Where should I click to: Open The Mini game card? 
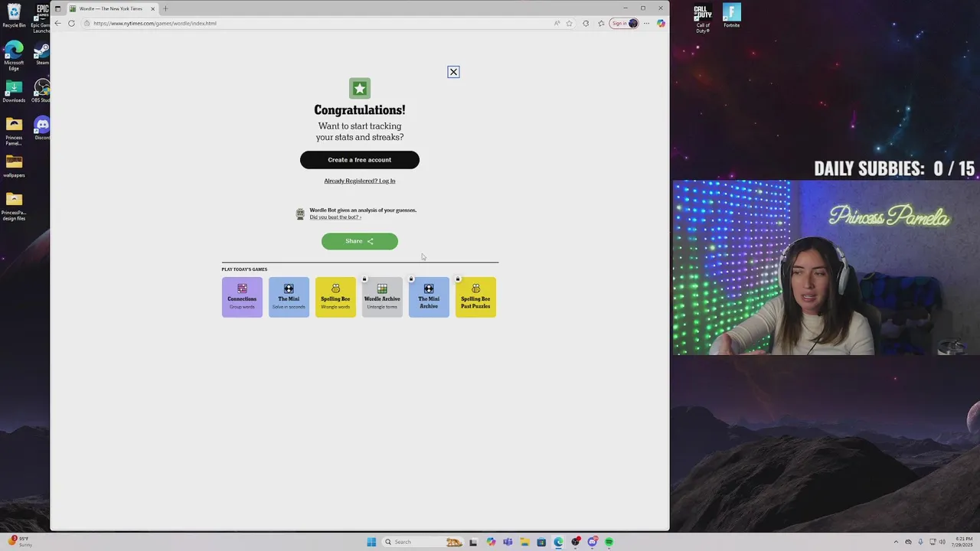pos(289,297)
